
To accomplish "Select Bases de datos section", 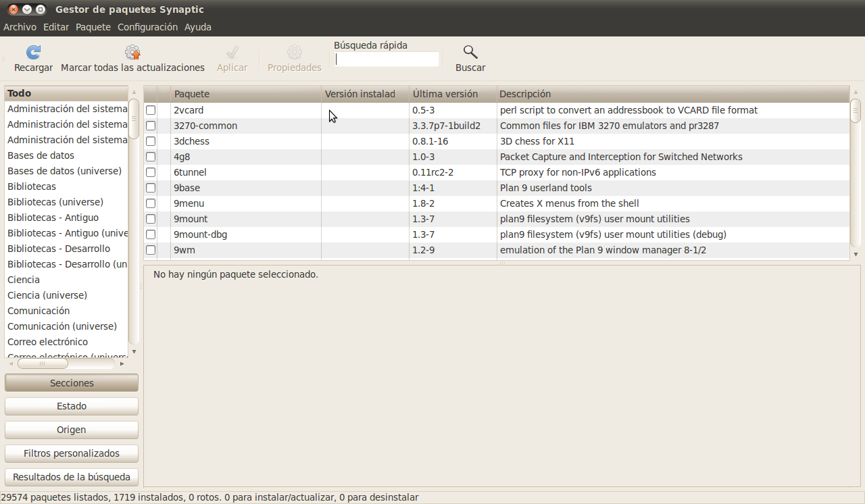I will pos(66,155).
